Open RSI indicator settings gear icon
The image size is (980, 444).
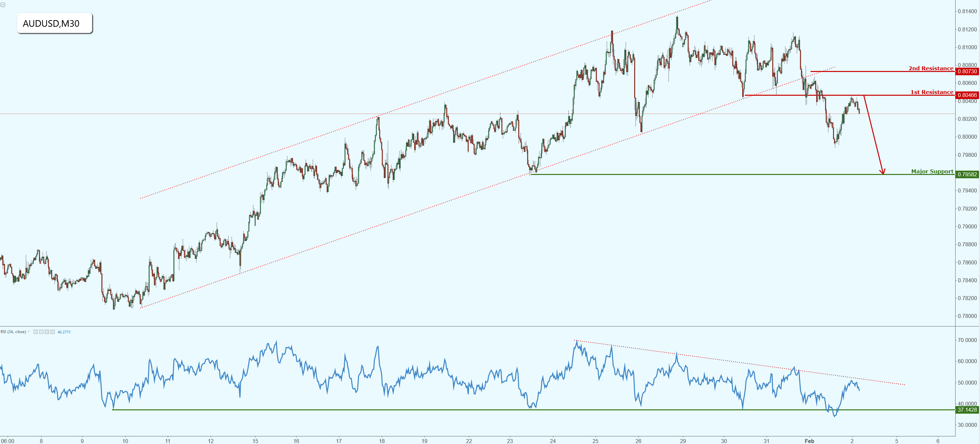pos(42,332)
